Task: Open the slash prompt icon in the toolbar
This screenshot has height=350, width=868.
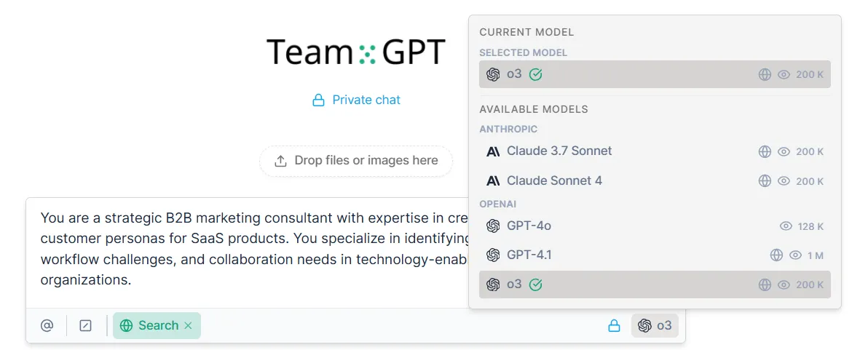Action: [85, 326]
